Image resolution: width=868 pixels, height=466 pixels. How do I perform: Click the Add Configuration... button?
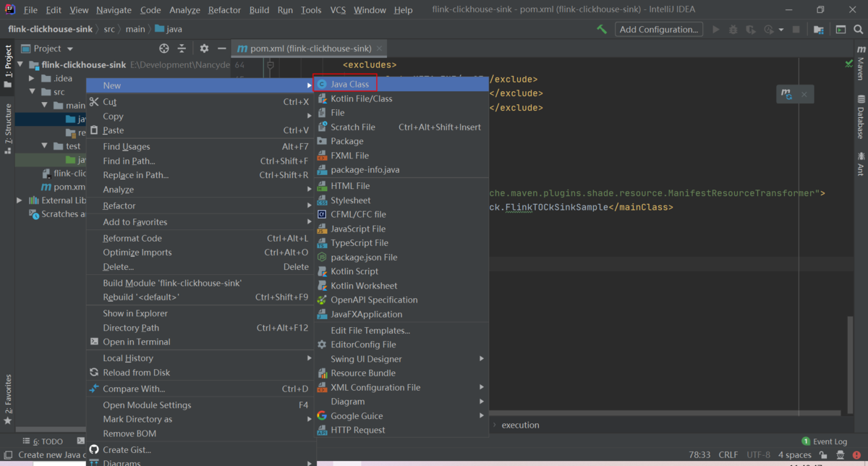pos(659,30)
